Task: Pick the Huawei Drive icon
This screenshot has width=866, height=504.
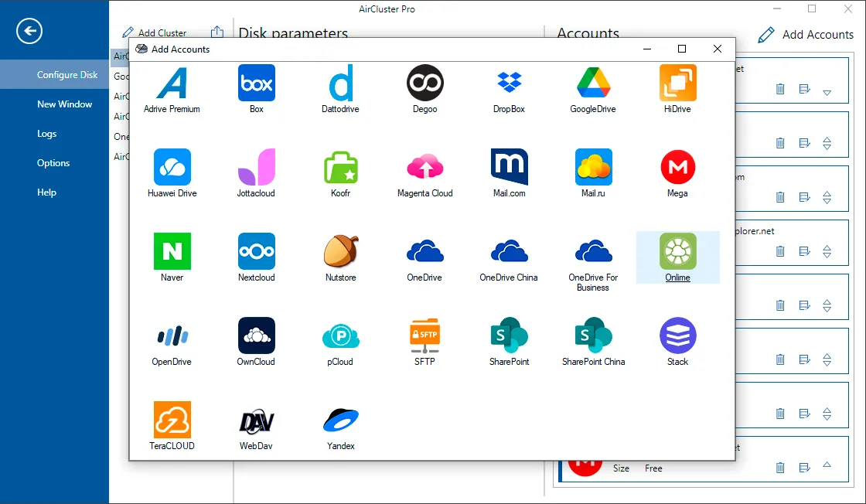Action: point(172,167)
